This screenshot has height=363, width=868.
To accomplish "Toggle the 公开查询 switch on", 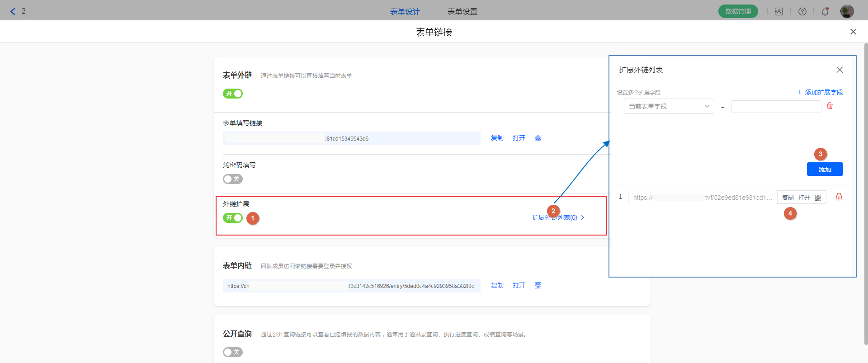I will click(233, 352).
